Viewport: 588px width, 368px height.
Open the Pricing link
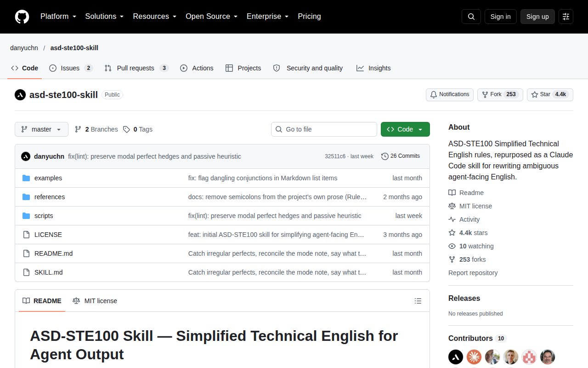coord(309,16)
